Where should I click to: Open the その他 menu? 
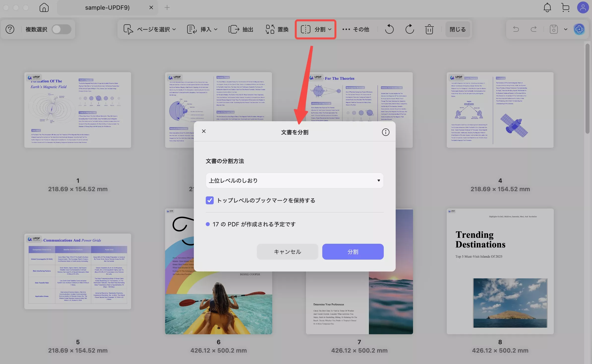355,29
